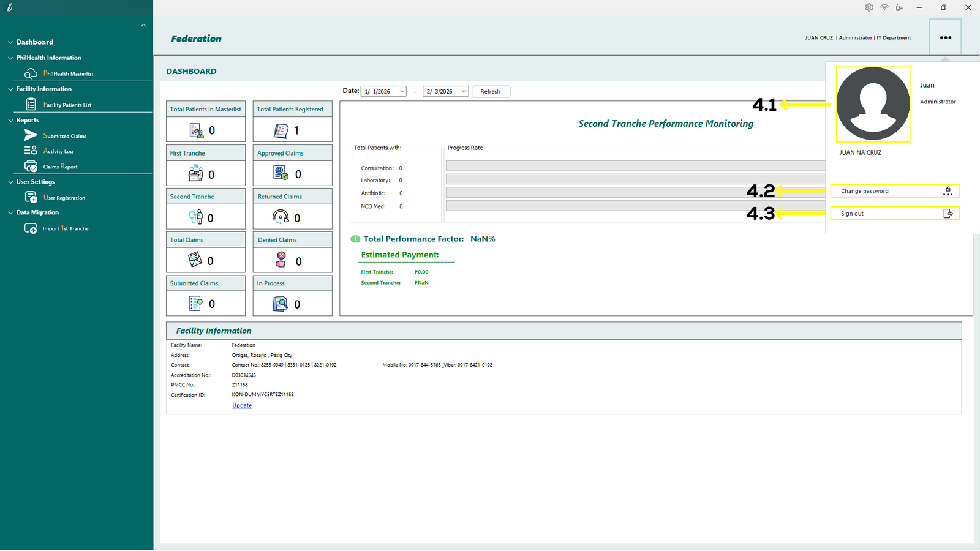Click the Activity Log icon
980x551 pixels.
point(31,151)
